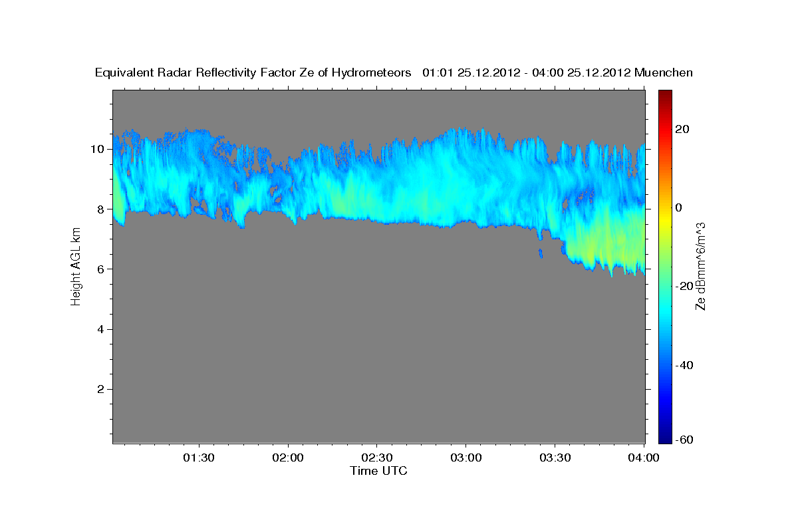Screen dimensions: 798x532
Task: Click the cloud layer at 9 km near 03:00
Action: [465, 179]
